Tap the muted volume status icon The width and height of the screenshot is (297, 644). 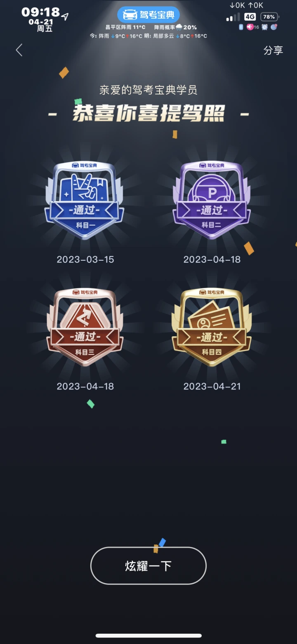click(x=250, y=27)
